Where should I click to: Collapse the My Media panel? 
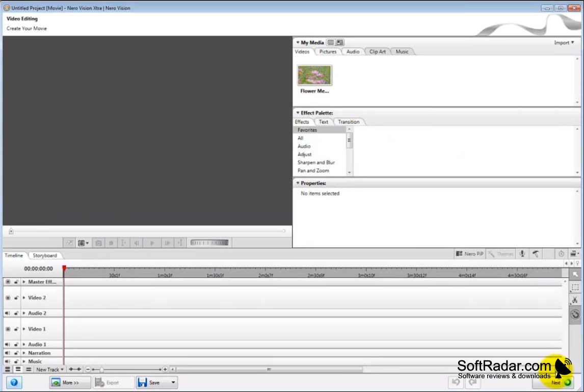coord(298,42)
